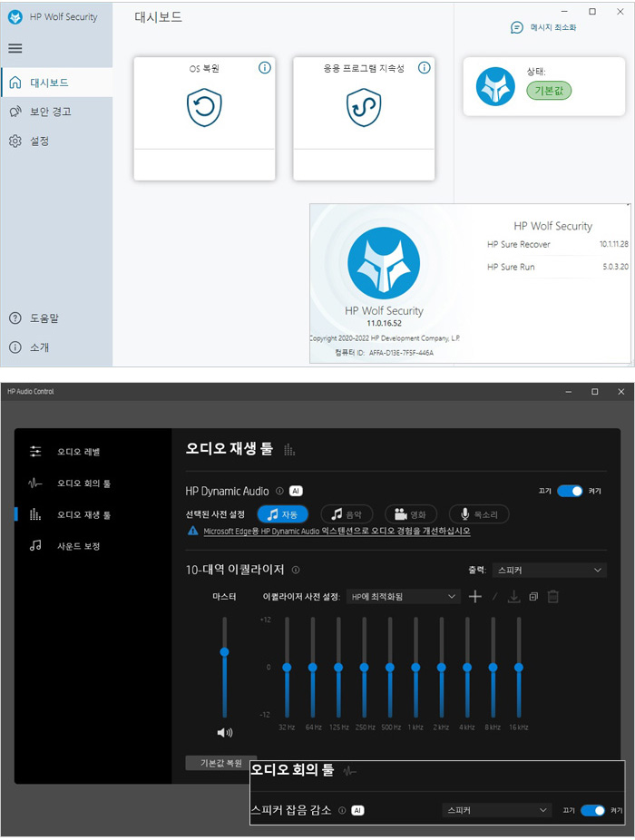Open 사운드 보정 tab in sidebar
Viewport: 635px width, 840px height.
79,546
